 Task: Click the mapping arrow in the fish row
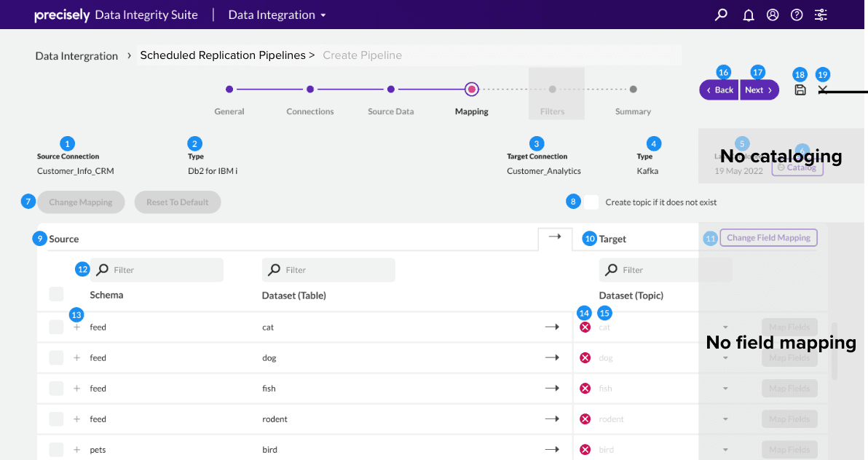pyautogui.click(x=552, y=389)
